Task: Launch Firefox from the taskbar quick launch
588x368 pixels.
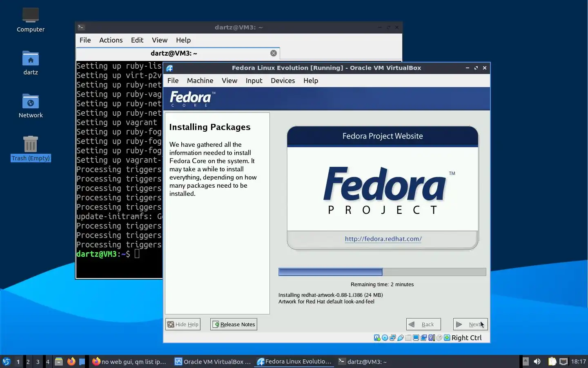Action: pyautogui.click(x=71, y=361)
